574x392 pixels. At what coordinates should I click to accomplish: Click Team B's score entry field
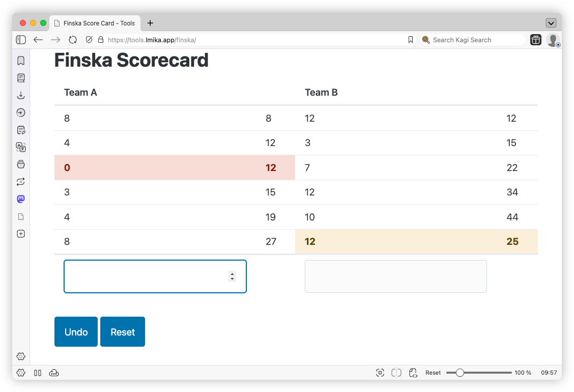[x=395, y=276]
